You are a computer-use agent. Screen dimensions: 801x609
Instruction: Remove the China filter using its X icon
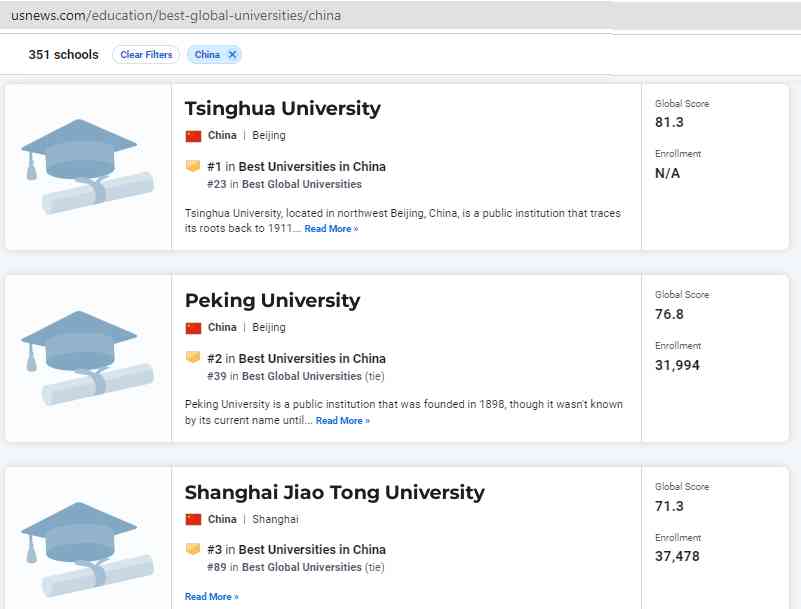(232, 55)
